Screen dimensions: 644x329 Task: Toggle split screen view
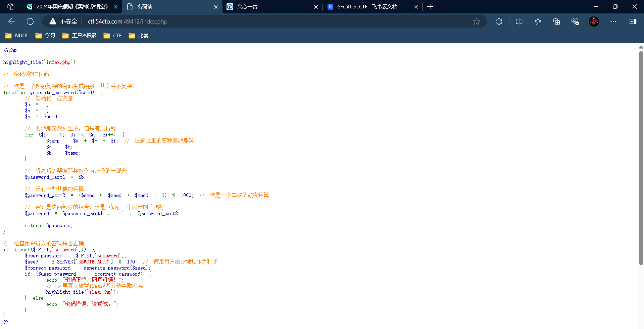point(519,22)
